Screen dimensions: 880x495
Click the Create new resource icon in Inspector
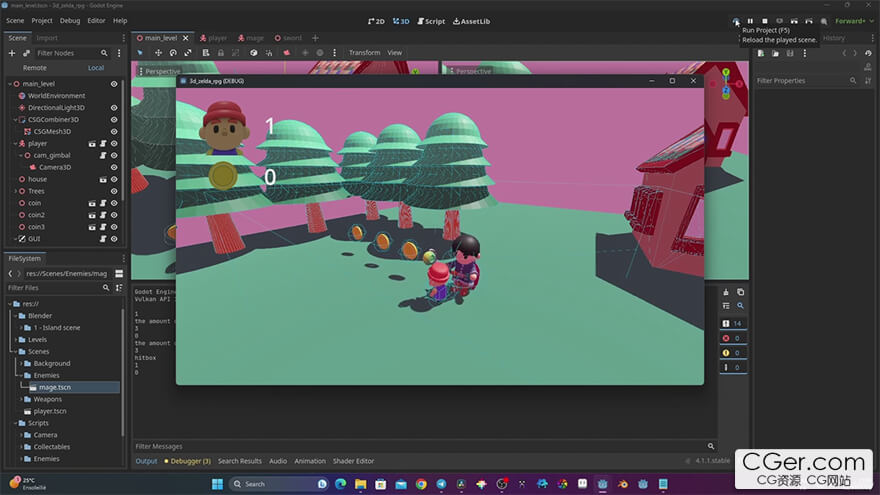(x=760, y=53)
